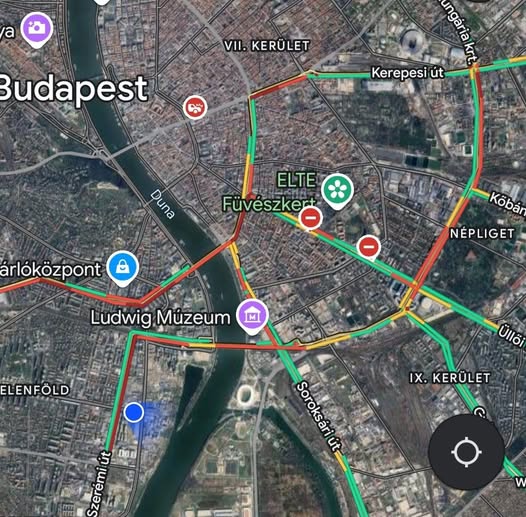
Task: Tap the NÉPLIGET area label
Action: pos(482,233)
